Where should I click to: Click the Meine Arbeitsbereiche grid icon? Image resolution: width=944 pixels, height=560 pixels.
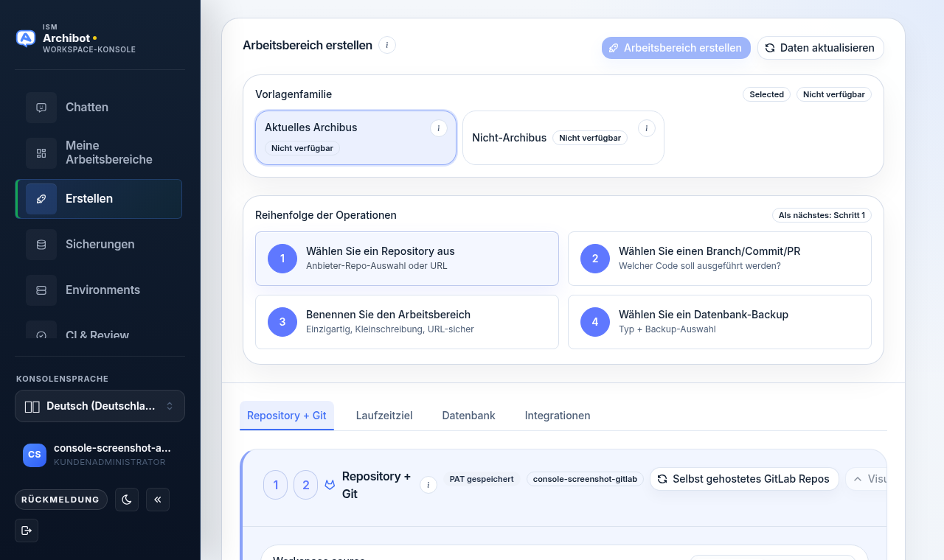click(x=41, y=153)
